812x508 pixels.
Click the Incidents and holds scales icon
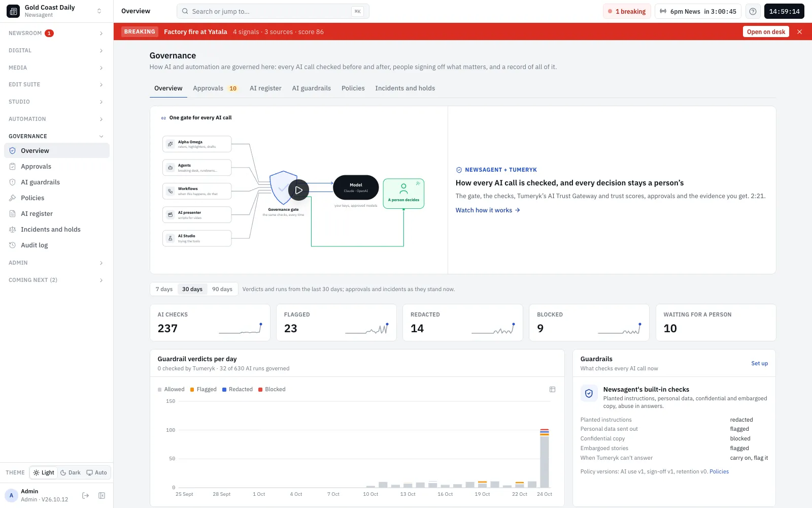point(13,230)
